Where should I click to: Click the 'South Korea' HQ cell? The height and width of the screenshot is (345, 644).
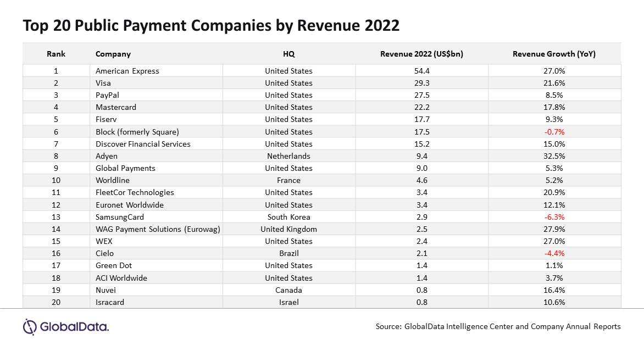click(288, 217)
